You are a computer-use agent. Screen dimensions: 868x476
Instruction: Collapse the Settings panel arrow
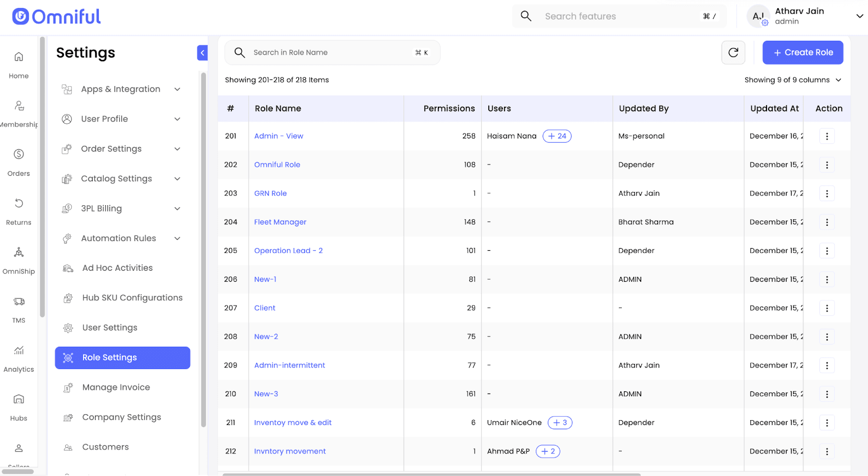(202, 53)
